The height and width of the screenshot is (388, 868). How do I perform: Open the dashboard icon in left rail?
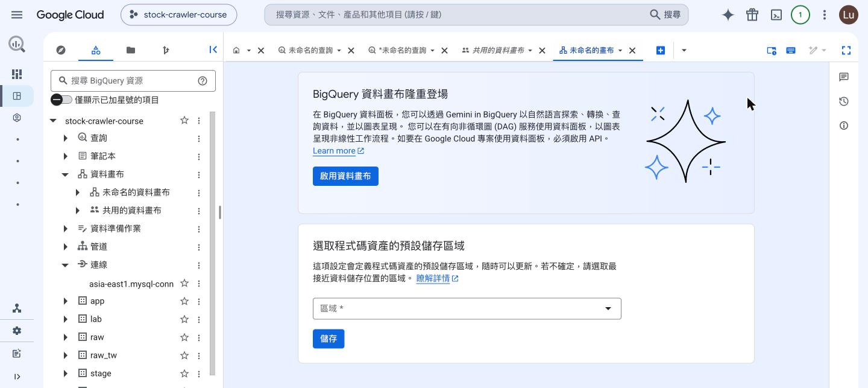(17, 74)
